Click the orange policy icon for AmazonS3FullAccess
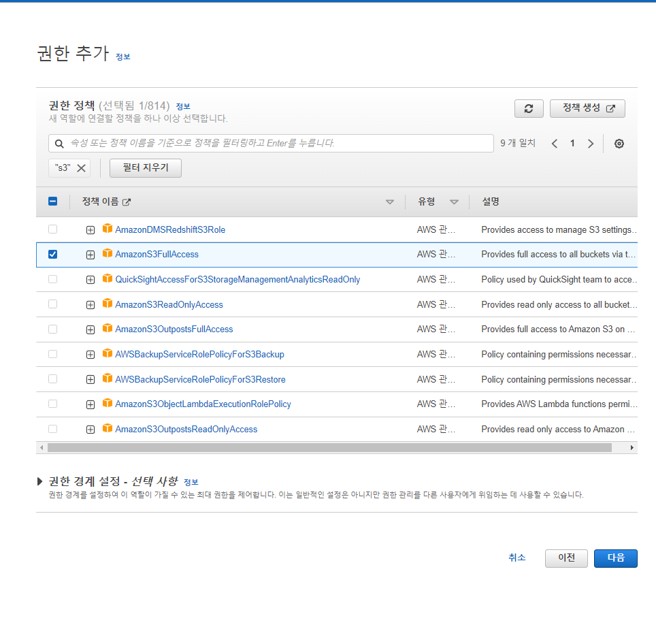 click(x=108, y=253)
